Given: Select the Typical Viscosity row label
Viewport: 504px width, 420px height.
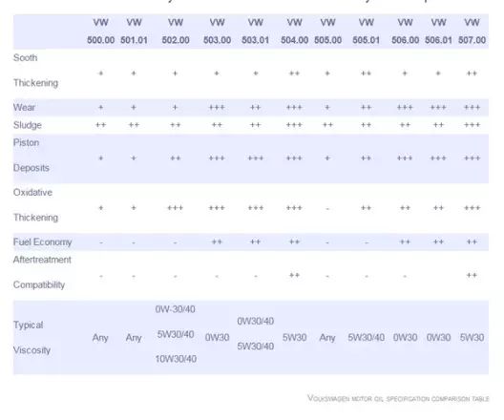Looking at the screenshot, I should coord(31,337).
